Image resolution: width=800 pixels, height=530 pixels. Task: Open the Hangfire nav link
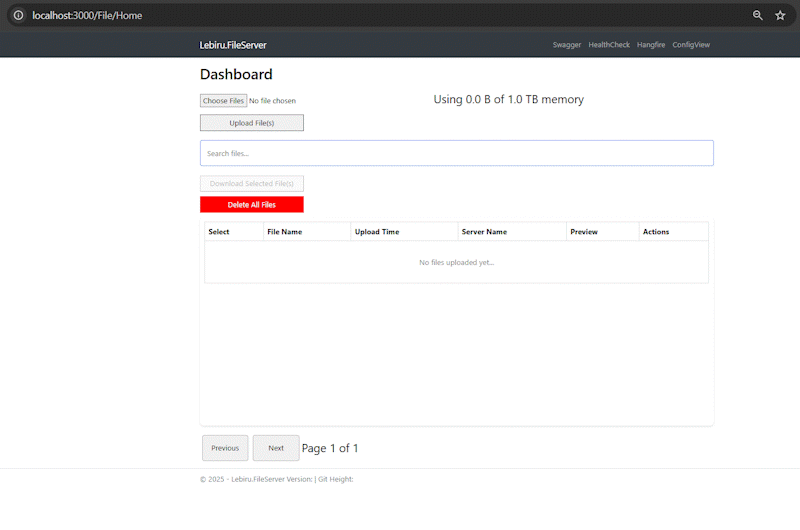[651, 45]
